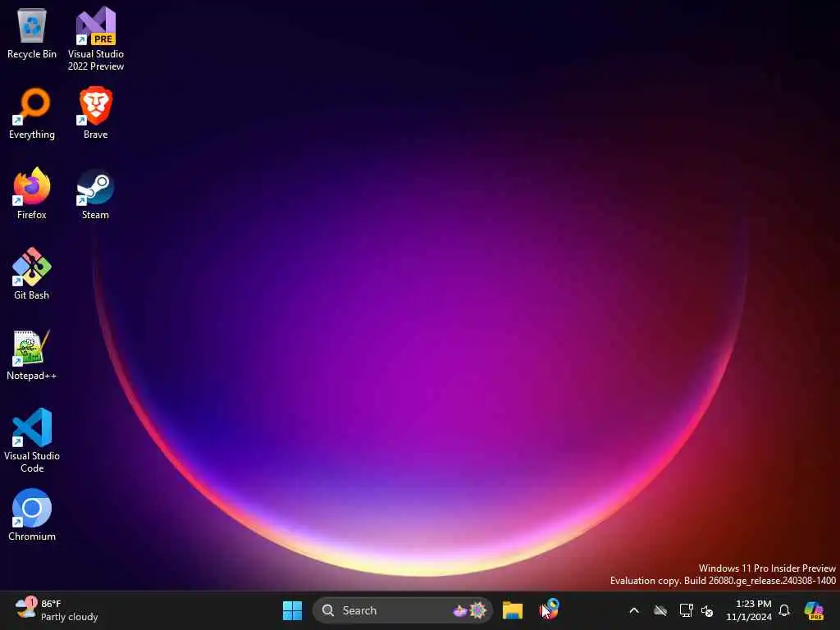
Task: Select the Visual Studio Code shortcut
Action: (x=32, y=441)
